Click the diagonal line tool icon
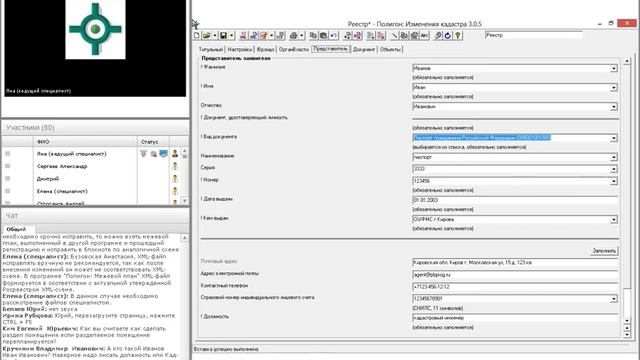 tap(394, 36)
